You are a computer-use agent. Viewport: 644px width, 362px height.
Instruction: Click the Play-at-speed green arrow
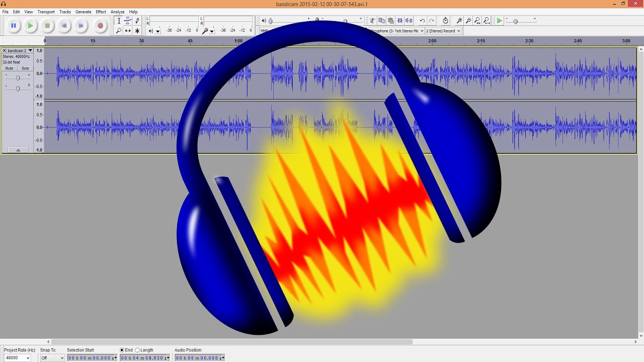click(x=499, y=21)
